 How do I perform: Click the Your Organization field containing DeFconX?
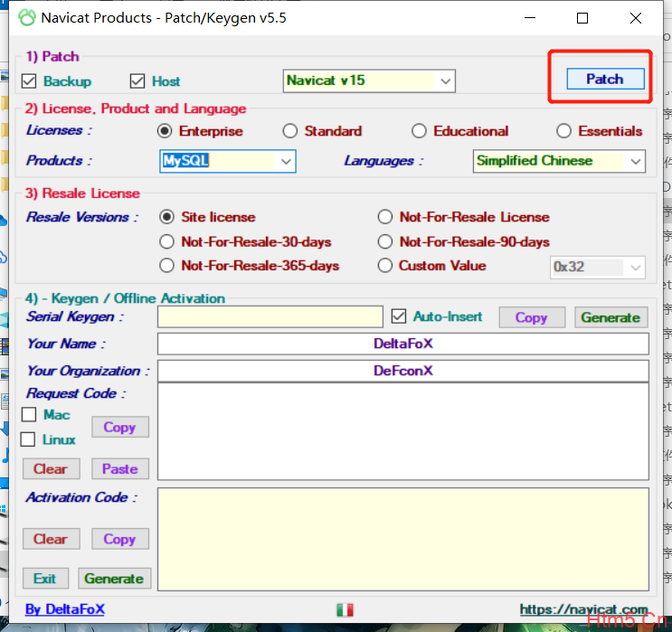pyautogui.click(x=402, y=371)
